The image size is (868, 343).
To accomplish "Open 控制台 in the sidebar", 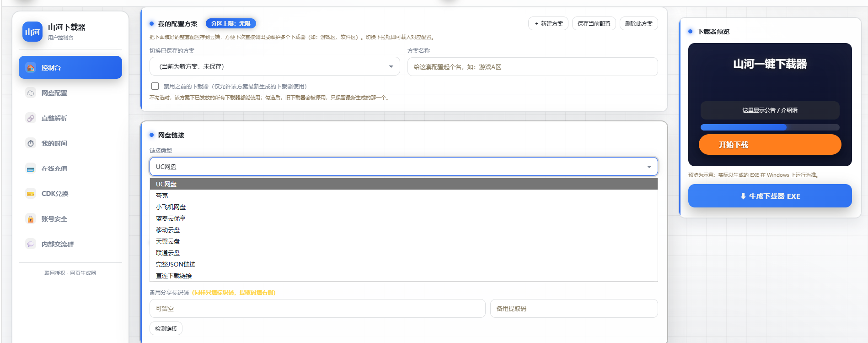I will point(70,67).
